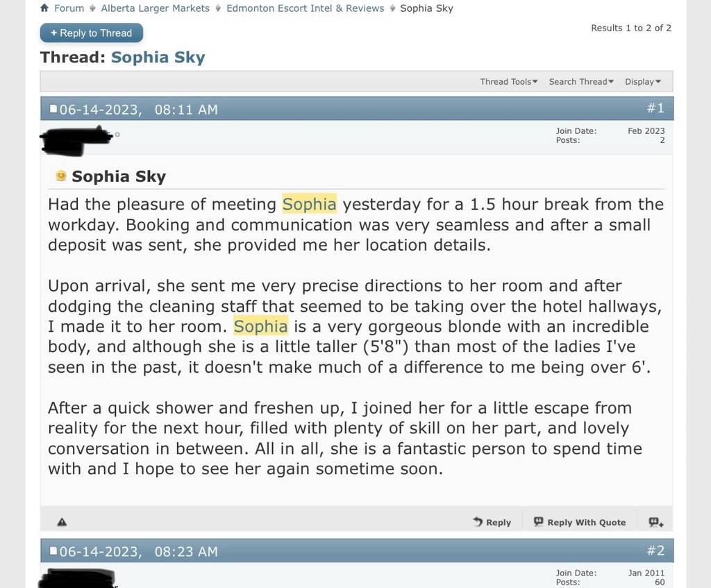Reply to the first post
Image resolution: width=711 pixels, height=588 pixels.
coord(492,522)
